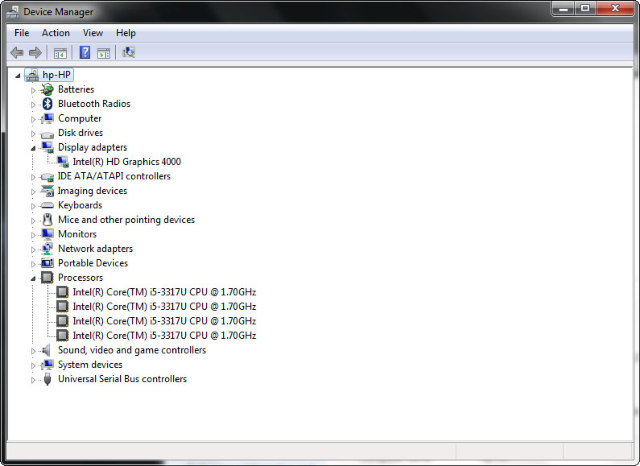Click the Batteries category icon

click(x=47, y=89)
